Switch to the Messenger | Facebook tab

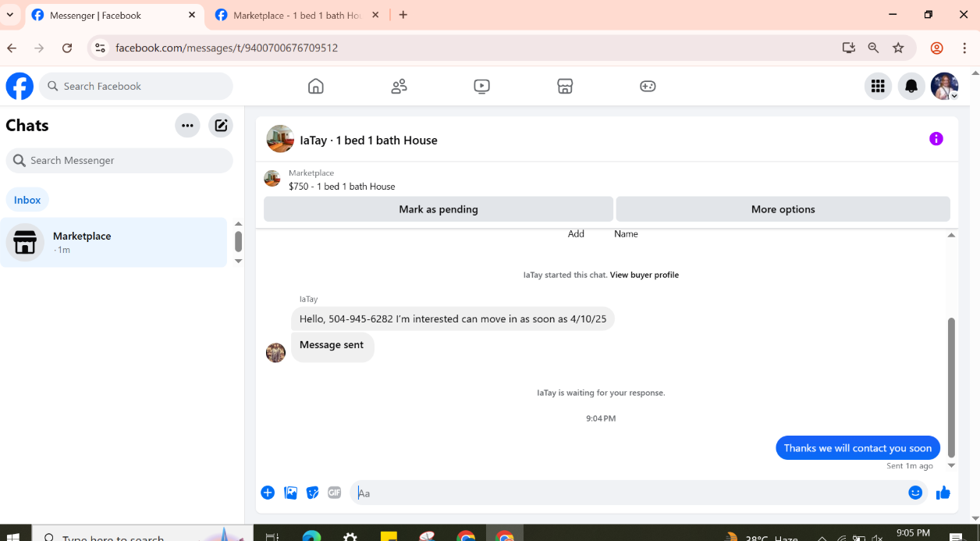click(x=114, y=15)
